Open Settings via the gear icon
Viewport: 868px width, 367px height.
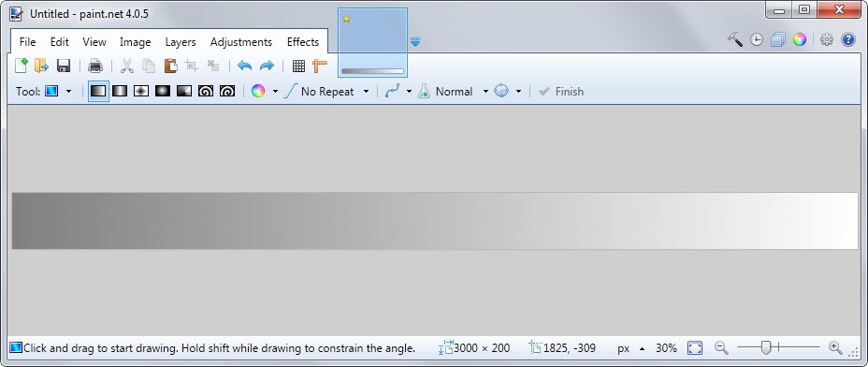click(x=827, y=39)
